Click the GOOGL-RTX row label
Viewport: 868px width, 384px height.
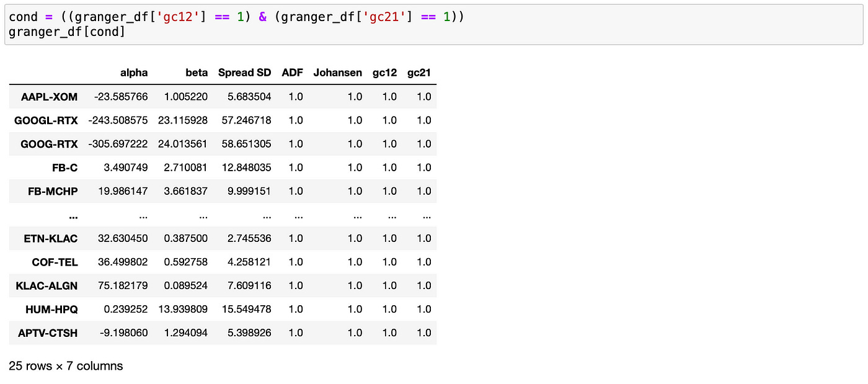[x=46, y=120]
